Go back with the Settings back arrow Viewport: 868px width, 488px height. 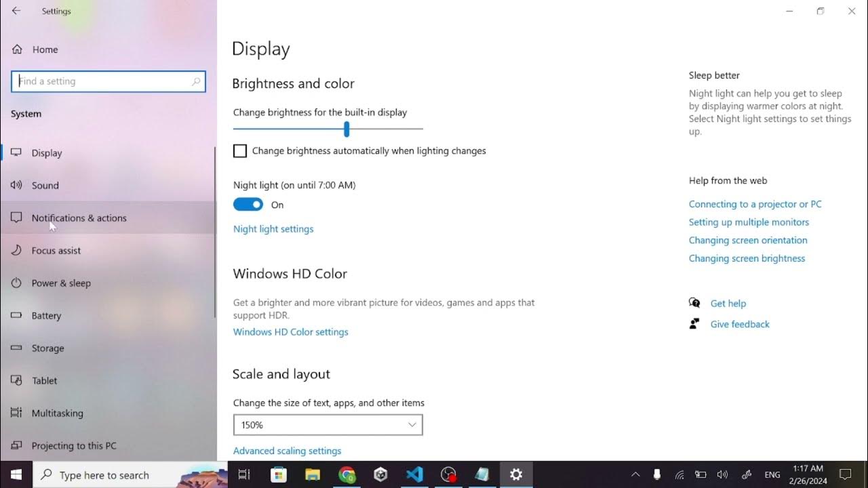coord(16,11)
